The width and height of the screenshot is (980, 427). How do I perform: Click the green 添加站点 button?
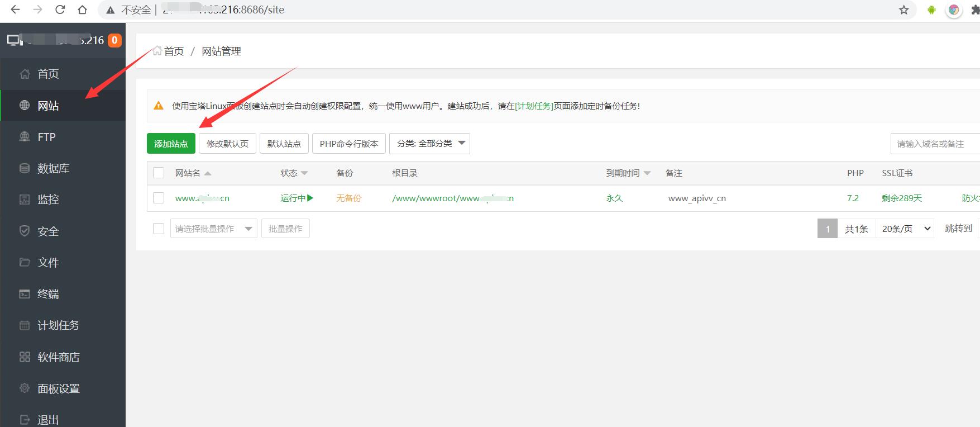171,144
